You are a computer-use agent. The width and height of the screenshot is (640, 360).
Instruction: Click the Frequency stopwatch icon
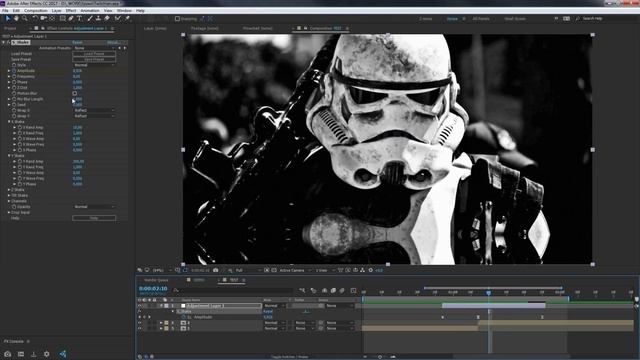coord(14,76)
